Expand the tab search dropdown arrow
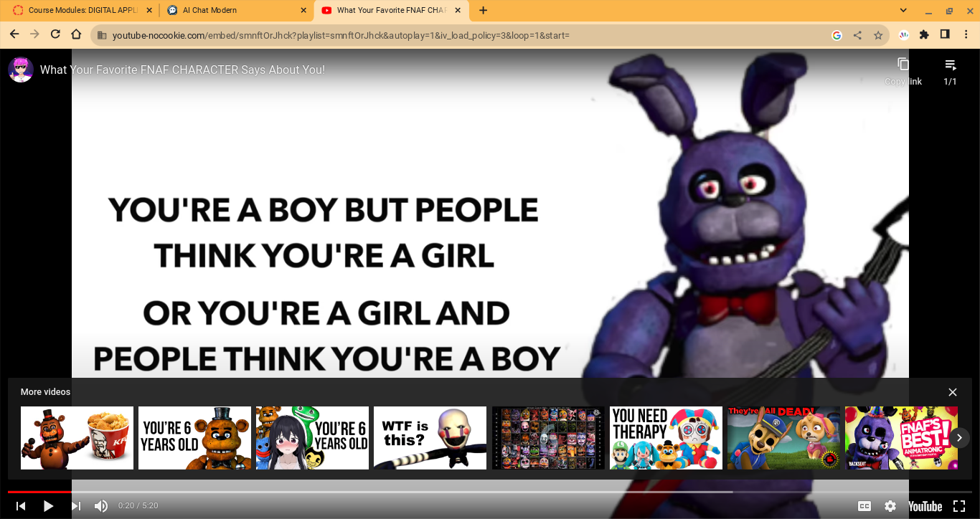 (x=903, y=10)
